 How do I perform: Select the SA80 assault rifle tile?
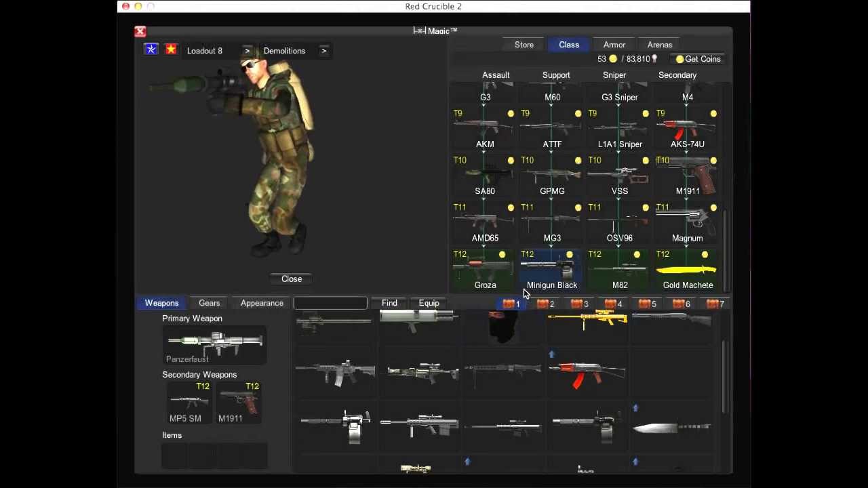coord(485,176)
